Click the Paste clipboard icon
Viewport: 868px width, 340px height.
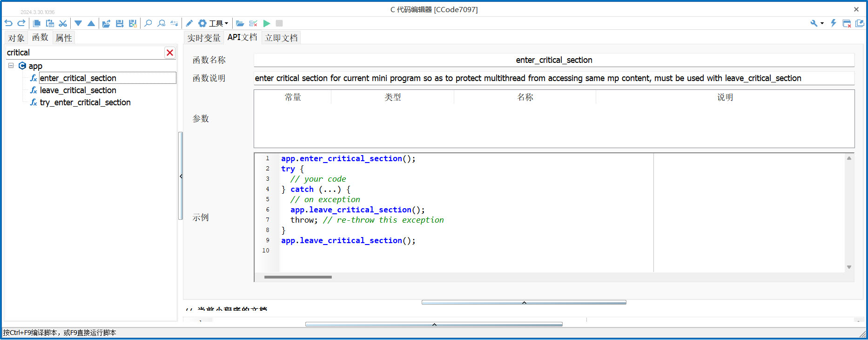click(50, 23)
